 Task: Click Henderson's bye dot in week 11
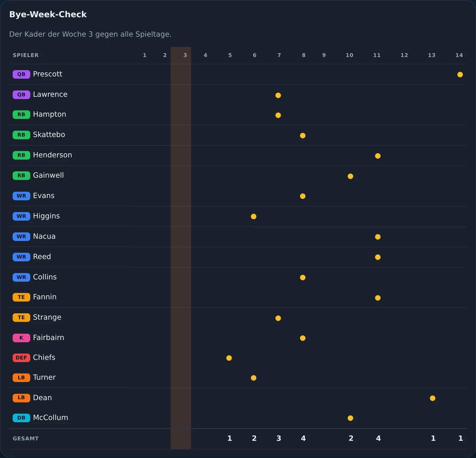[378, 156]
